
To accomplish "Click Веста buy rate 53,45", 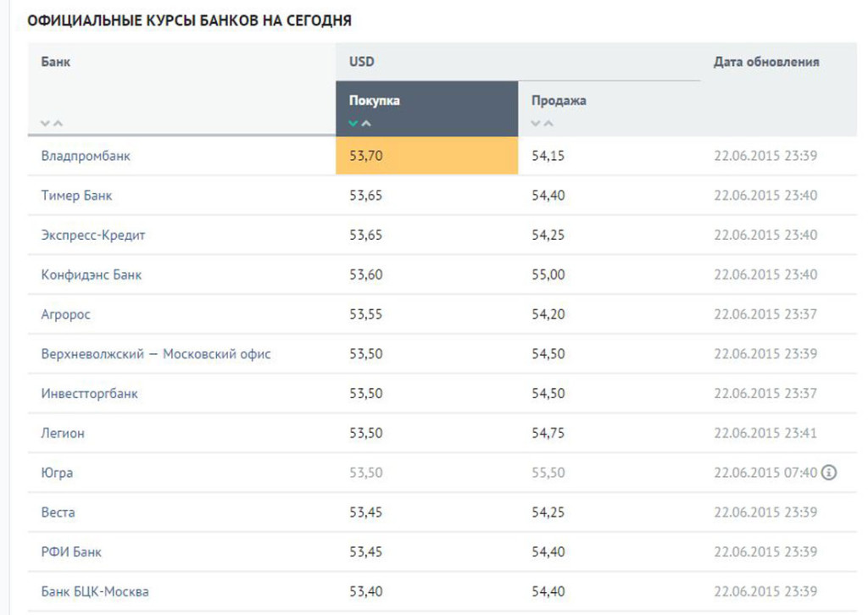I will pyautogui.click(x=365, y=512).
